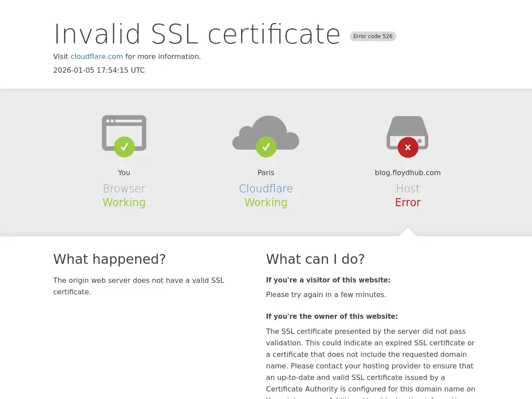Click the Working status under Cloudflare
Viewport: 532px width, 399px height.
(266, 202)
